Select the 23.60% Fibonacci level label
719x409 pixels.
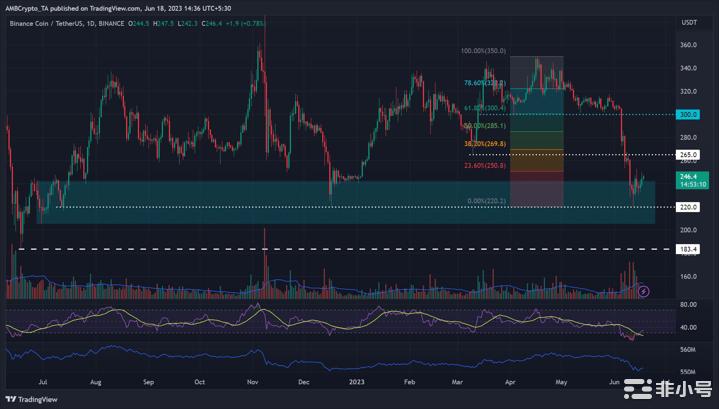point(485,165)
